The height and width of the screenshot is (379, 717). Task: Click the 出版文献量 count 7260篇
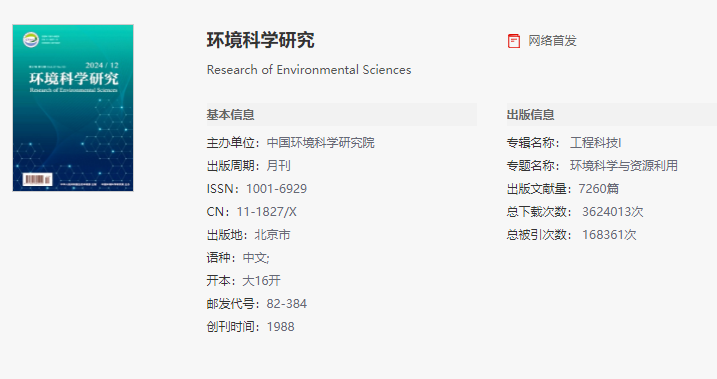click(599, 189)
